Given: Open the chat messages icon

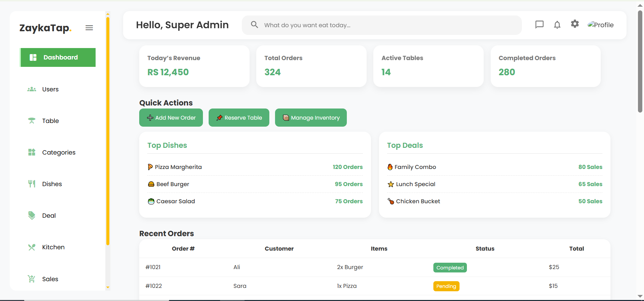Looking at the screenshot, I should tap(539, 25).
